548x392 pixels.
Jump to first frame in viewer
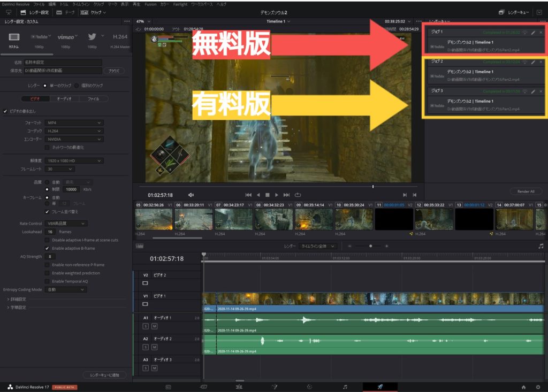pyautogui.click(x=248, y=195)
